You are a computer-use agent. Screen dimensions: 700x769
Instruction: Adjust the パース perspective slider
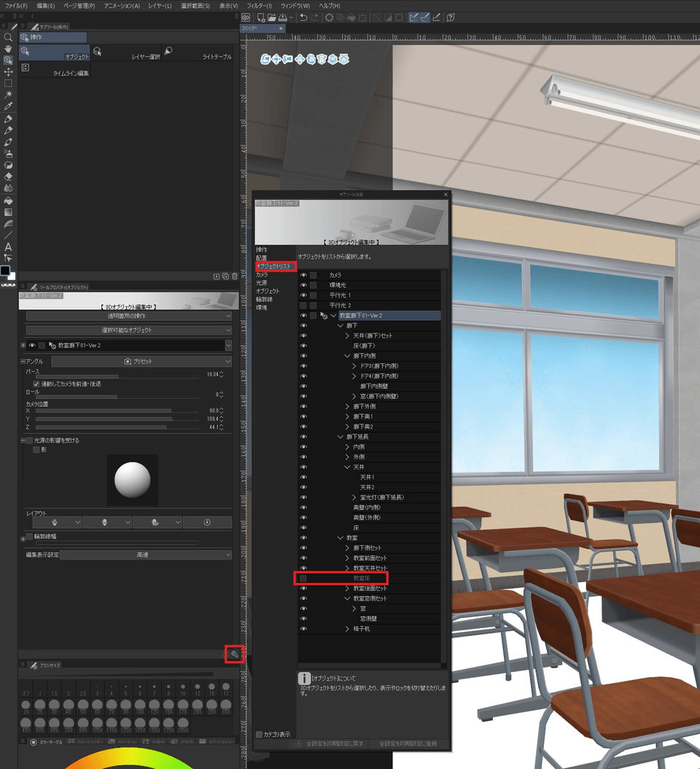pos(117,376)
